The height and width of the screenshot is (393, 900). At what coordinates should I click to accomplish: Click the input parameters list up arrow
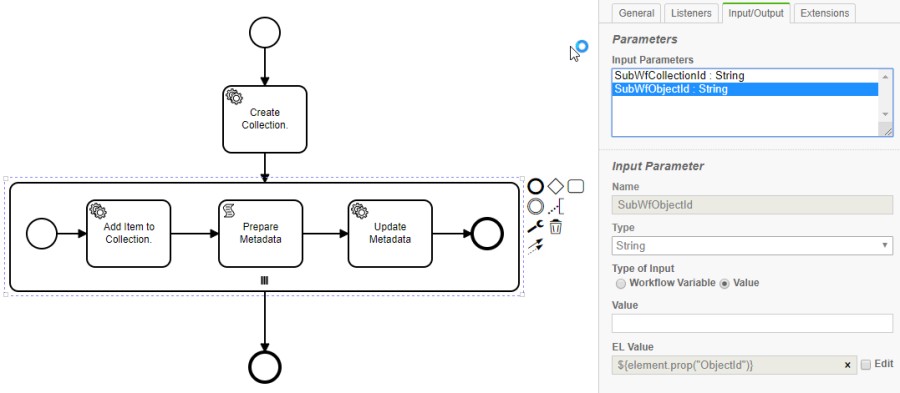pos(885,77)
